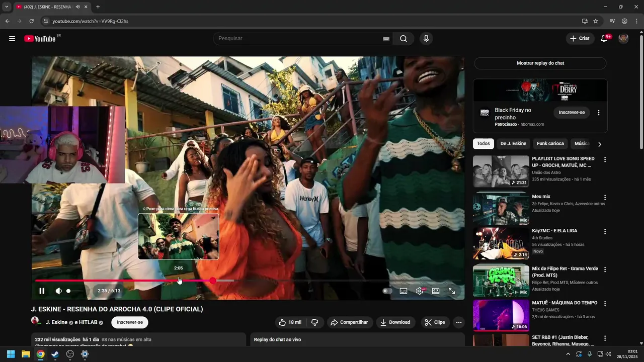Enter fullscreen mode
Screen dimensions: 644x362
[452, 291]
